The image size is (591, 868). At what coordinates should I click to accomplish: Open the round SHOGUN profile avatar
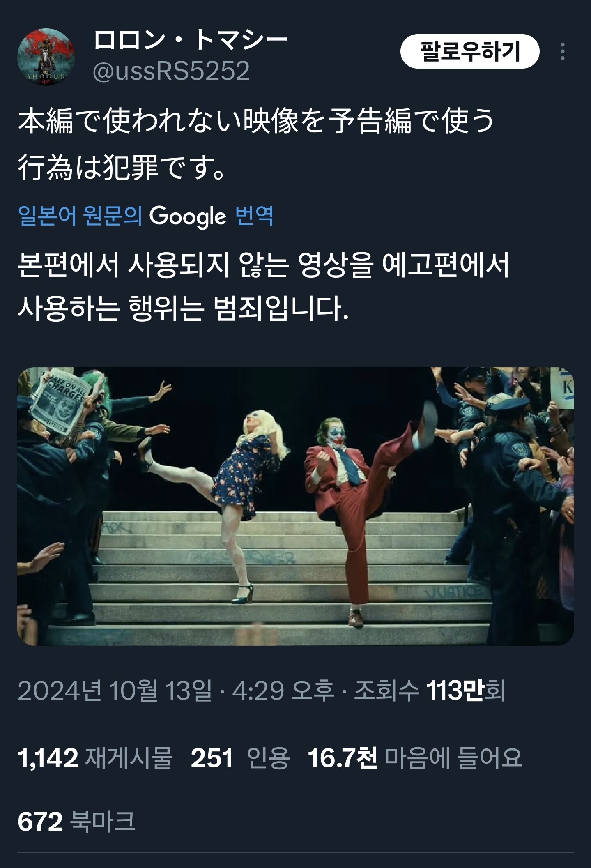(x=46, y=57)
